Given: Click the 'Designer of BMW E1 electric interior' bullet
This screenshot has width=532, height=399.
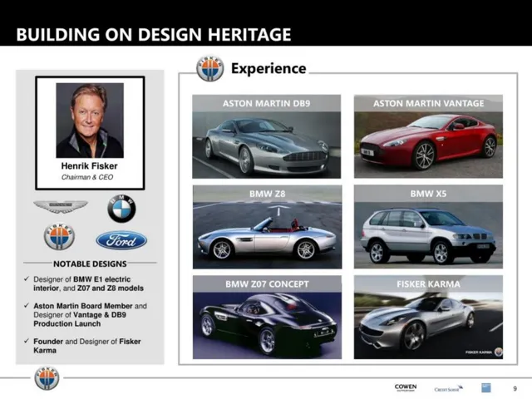Looking at the screenshot, I should [x=88, y=283].
